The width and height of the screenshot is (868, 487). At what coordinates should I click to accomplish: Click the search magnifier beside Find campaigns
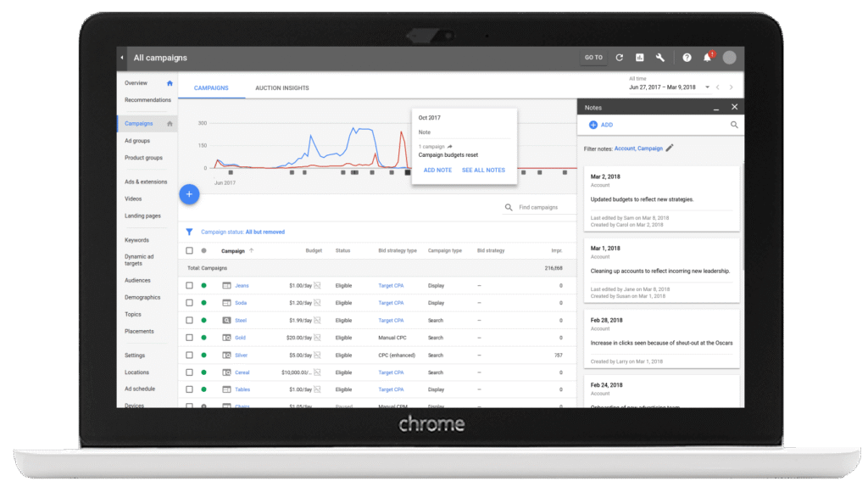pyautogui.click(x=509, y=207)
